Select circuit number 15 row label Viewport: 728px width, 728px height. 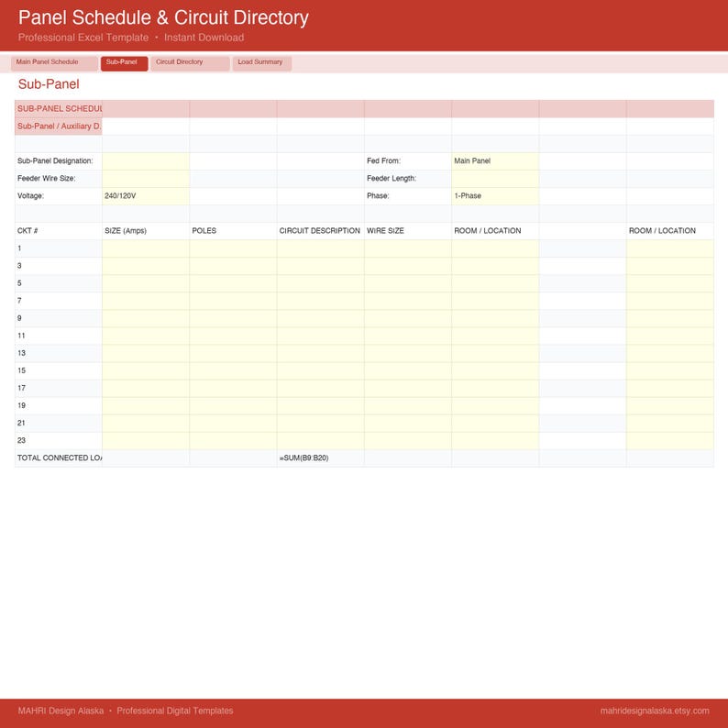[59, 371]
